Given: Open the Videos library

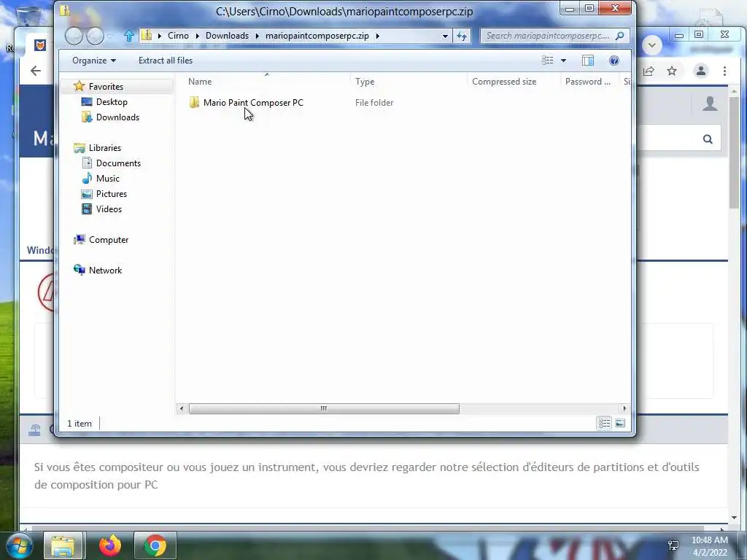Looking at the screenshot, I should tap(109, 209).
